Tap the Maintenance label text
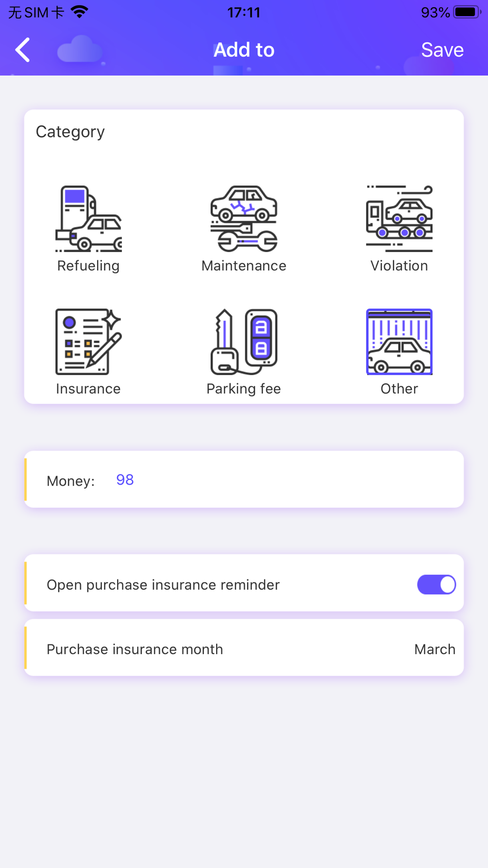 click(244, 266)
